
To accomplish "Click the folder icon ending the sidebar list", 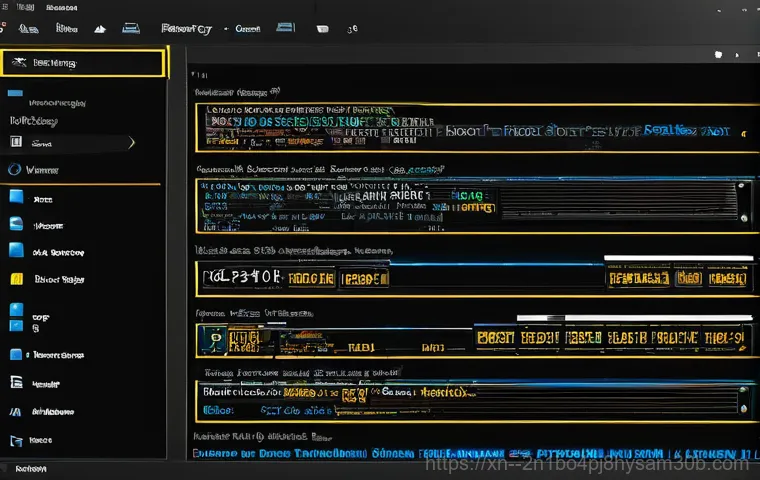I will click(16, 440).
